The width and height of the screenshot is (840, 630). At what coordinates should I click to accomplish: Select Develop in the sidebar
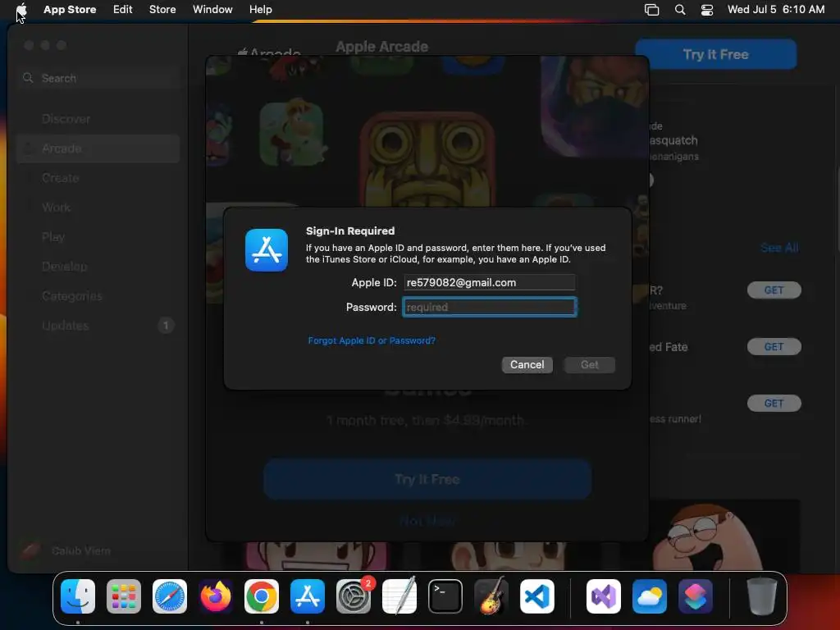pos(98,267)
